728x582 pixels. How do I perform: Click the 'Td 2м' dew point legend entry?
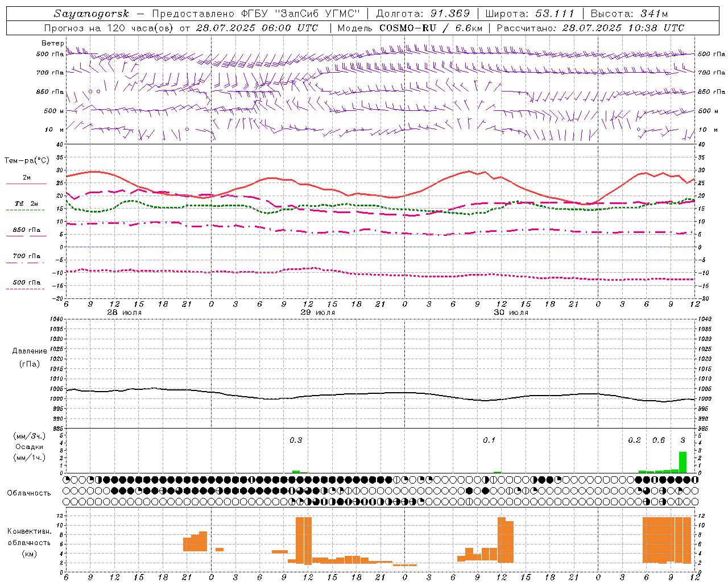[x=27, y=203]
